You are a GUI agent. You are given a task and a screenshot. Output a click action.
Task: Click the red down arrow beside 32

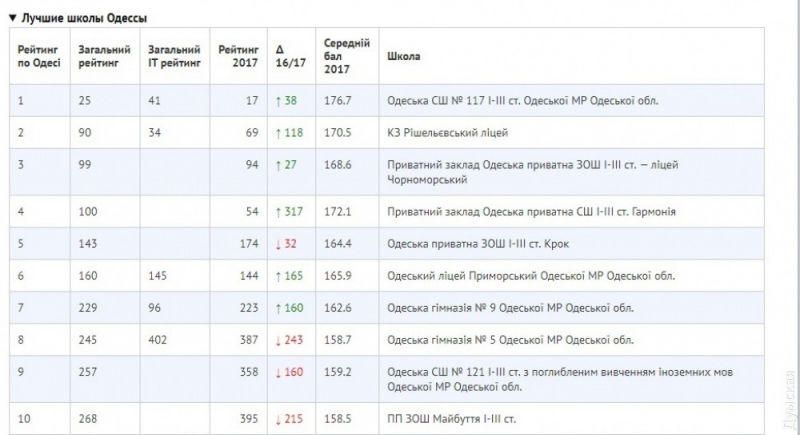[278, 244]
